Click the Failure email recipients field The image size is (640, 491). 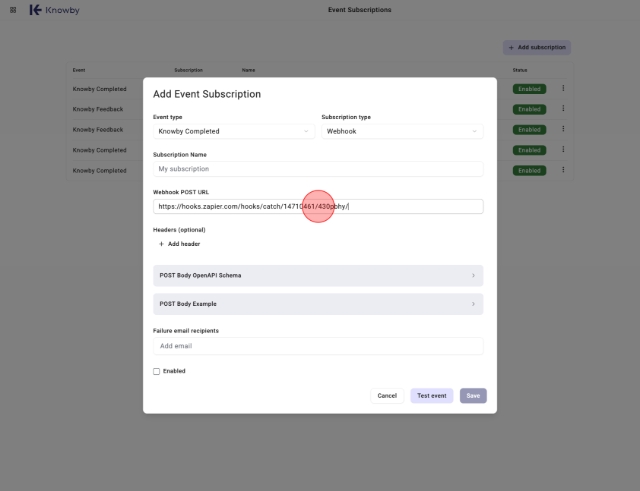tap(318, 346)
